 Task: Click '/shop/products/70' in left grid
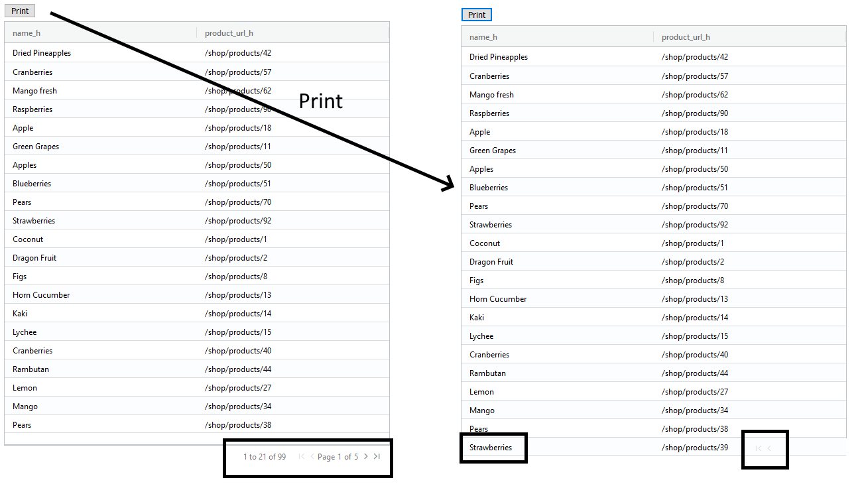pos(238,202)
